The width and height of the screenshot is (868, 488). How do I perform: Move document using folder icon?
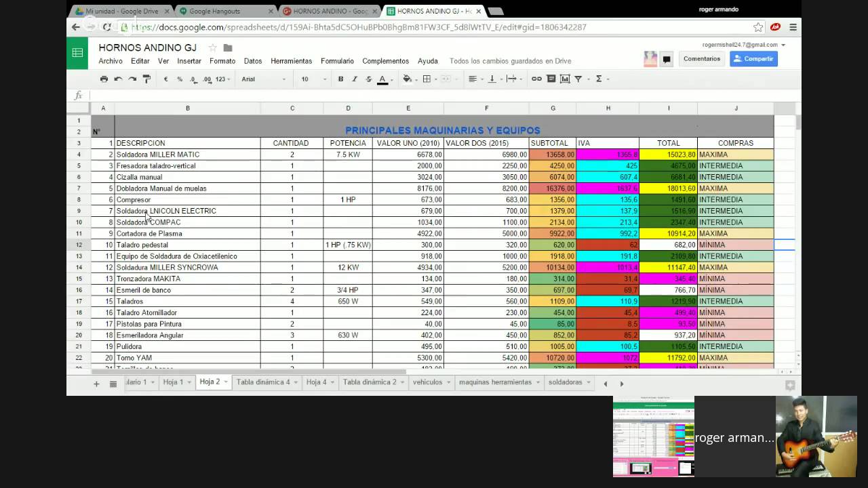[228, 48]
